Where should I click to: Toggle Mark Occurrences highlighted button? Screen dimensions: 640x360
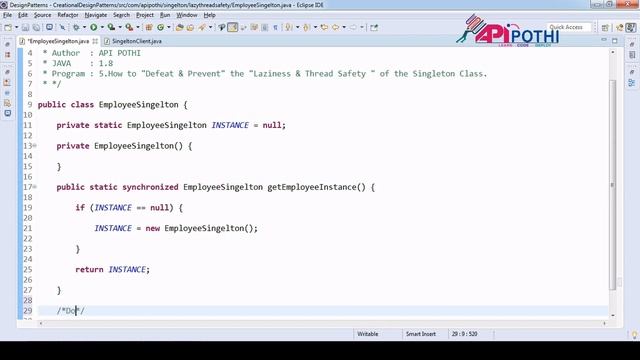(233, 27)
